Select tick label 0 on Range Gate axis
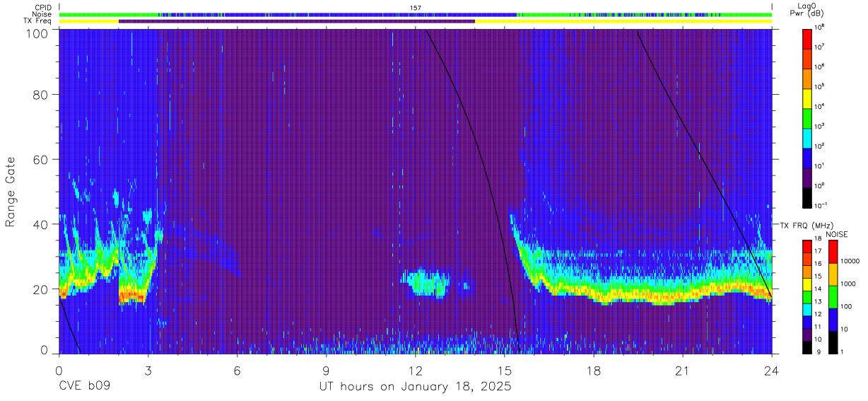The width and height of the screenshot is (868, 401). point(44,349)
